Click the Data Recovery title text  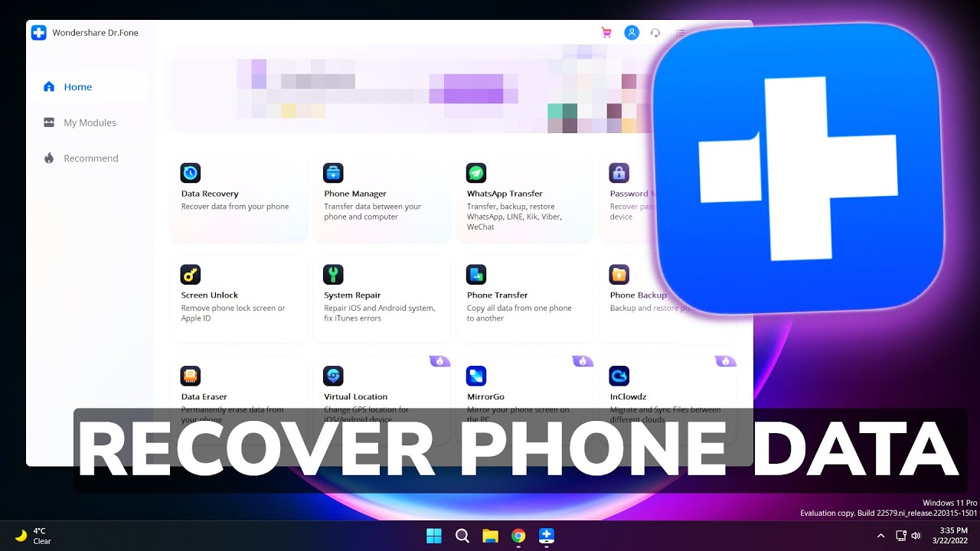pyautogui.click(x=210, y=194)
